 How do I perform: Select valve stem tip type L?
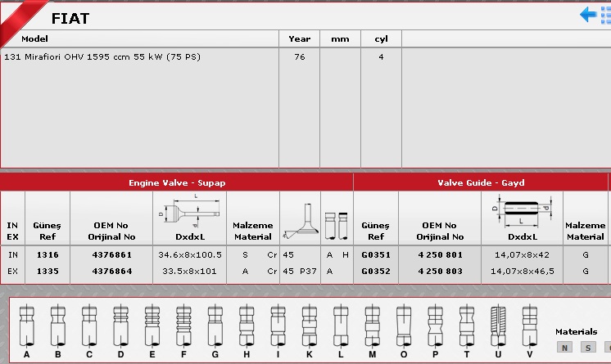[x=340, y=329]
